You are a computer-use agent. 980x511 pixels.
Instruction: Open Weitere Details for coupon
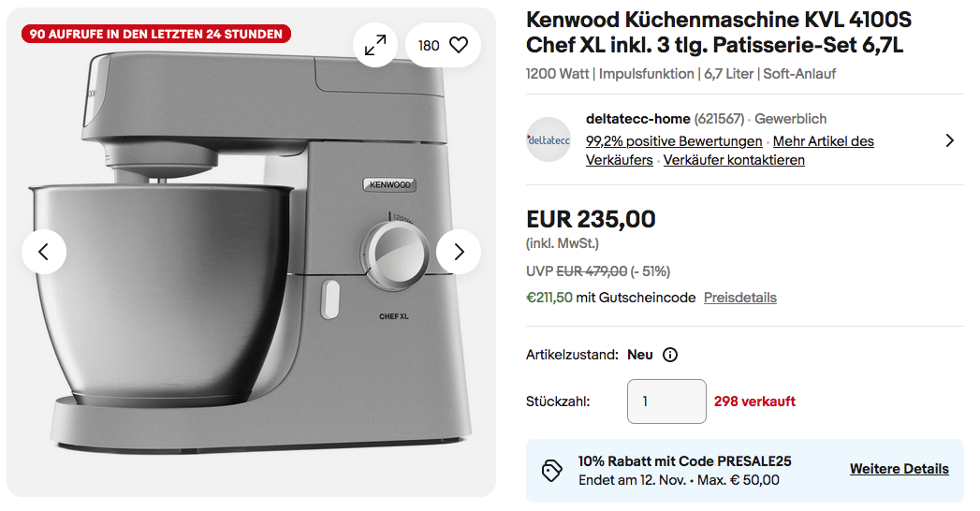[899, 469]
